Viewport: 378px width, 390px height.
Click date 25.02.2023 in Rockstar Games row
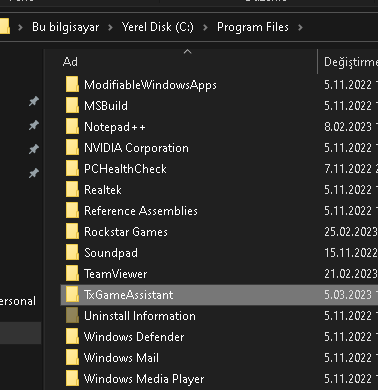point(351,232)
